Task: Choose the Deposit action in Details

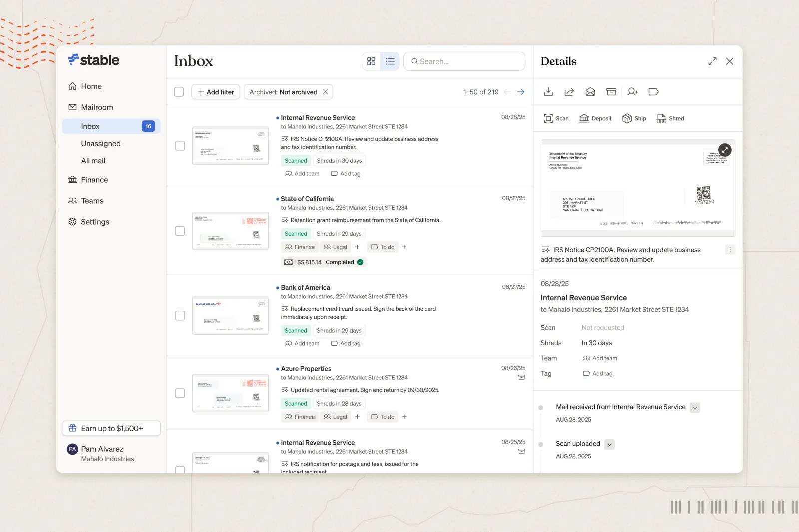Action: [595, 118]
